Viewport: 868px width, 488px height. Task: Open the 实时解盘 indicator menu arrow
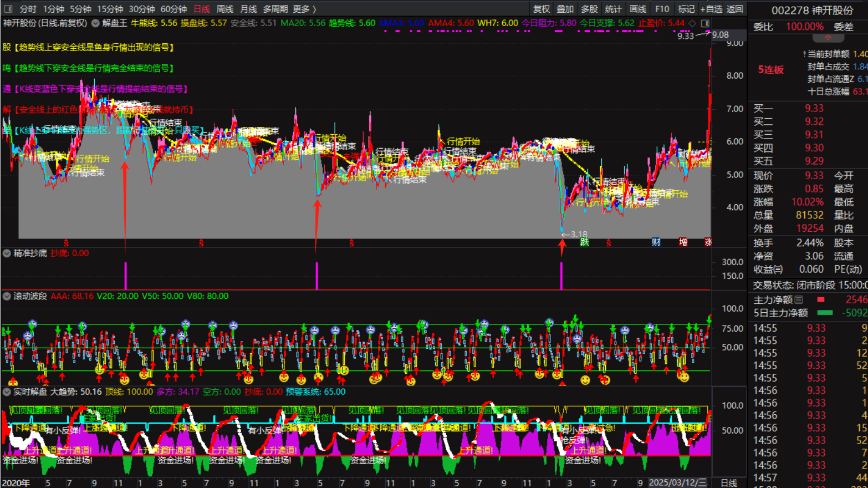[7, 392]
